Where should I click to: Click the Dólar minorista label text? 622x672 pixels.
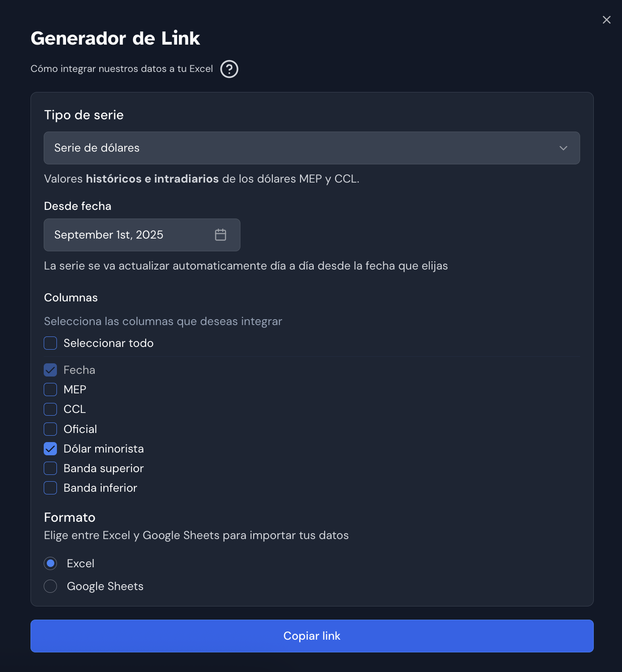pos(104,449)
